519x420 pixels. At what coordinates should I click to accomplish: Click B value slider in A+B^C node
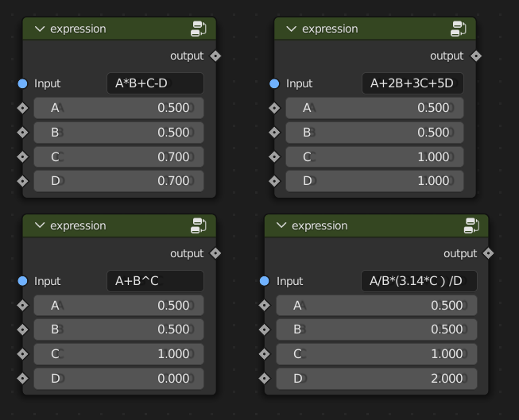119,329
